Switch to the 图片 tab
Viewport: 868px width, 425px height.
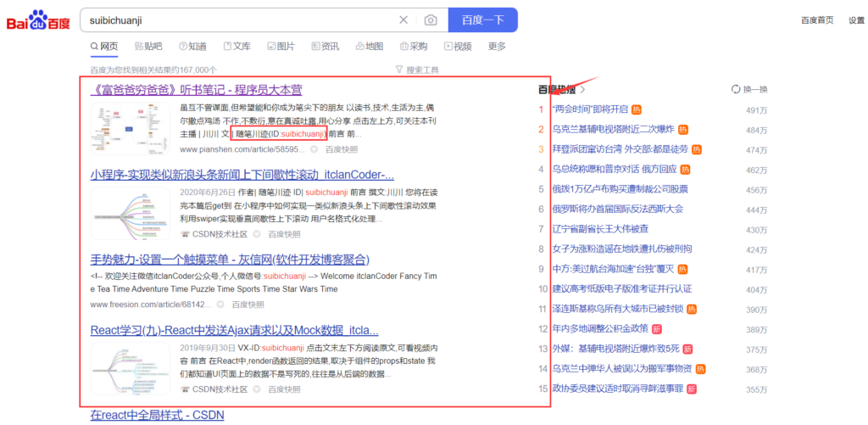(x=281, y=47)
